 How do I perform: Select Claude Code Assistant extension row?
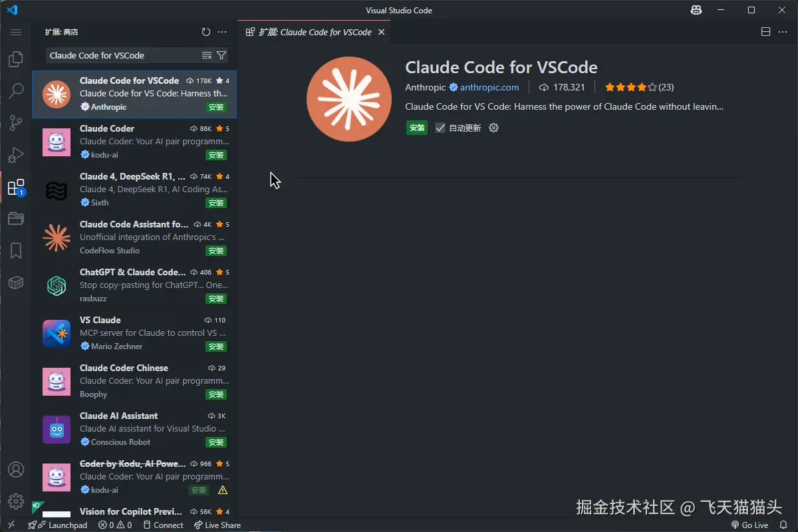134,237
